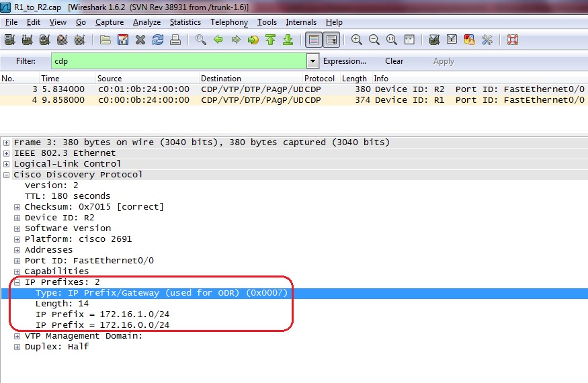Open the Help menu

point(334,22)
